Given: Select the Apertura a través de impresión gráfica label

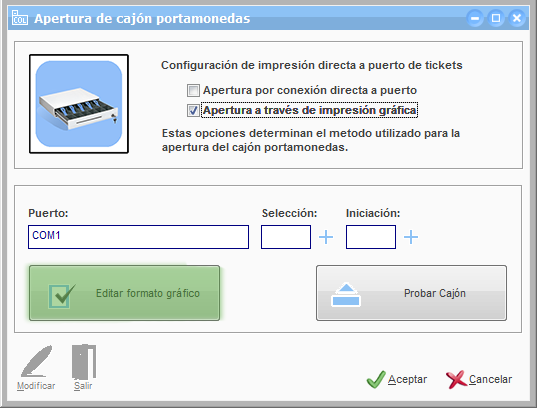Looking at the screenshot, I should coord(309,110).
